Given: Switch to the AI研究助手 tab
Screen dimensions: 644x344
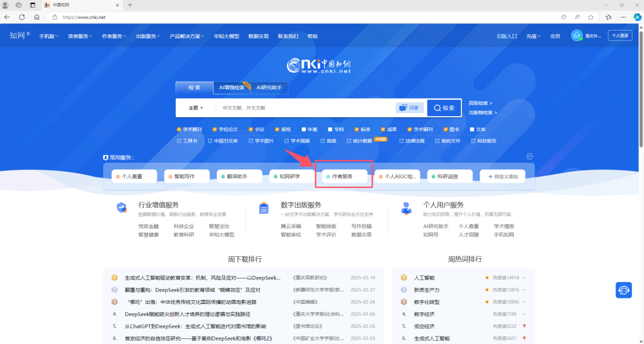Looking at the screenshot, I should pos(269,87).
